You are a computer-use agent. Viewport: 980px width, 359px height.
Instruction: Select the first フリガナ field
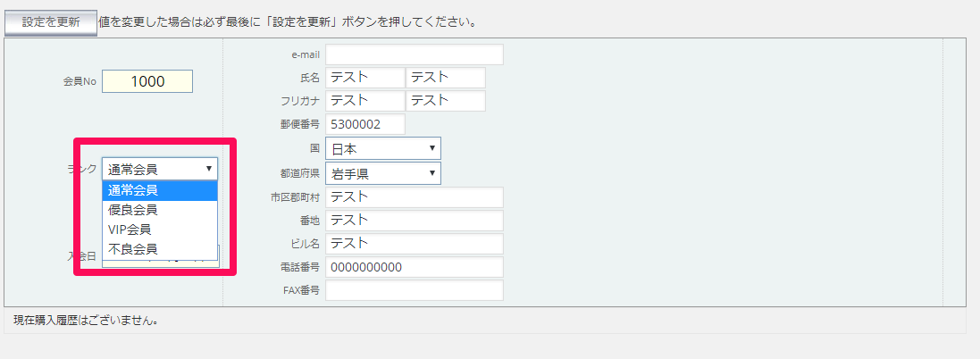(x=365, y=101)
